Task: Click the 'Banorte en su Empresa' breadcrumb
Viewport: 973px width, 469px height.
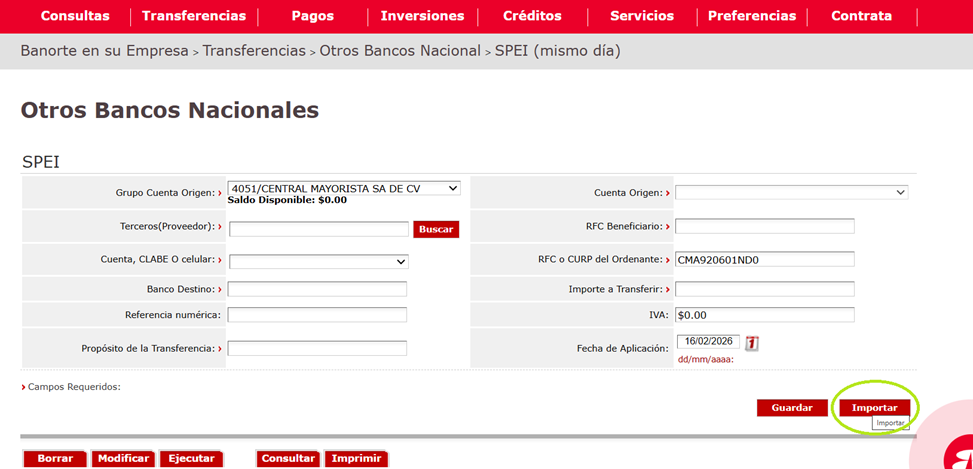Action: pyautogui.click(x=104, y=51)
